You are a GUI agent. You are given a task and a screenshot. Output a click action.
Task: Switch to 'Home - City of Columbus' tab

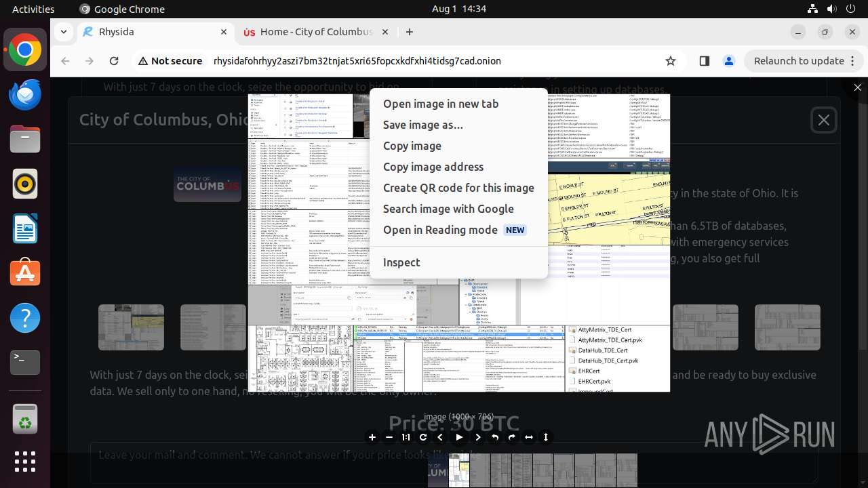click(316, 32)
